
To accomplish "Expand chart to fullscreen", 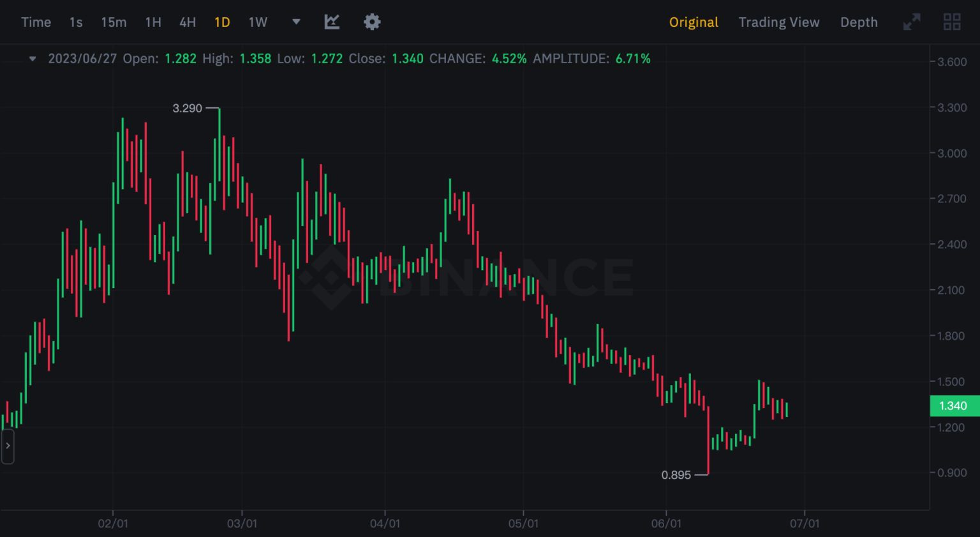I will (x=912, y=22).
